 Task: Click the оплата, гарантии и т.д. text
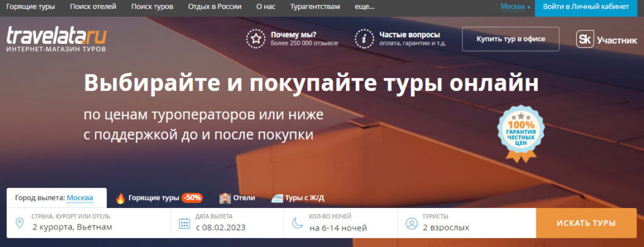tap(413, 43)
